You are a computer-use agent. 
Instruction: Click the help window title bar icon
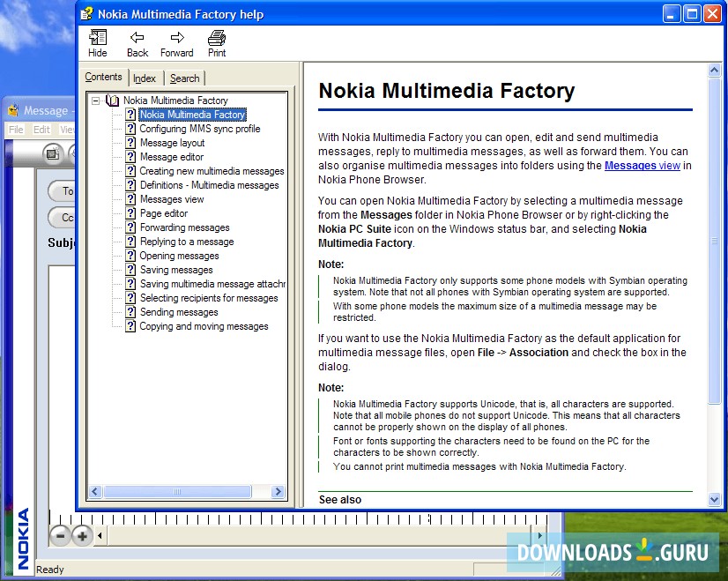pos(86,14)
